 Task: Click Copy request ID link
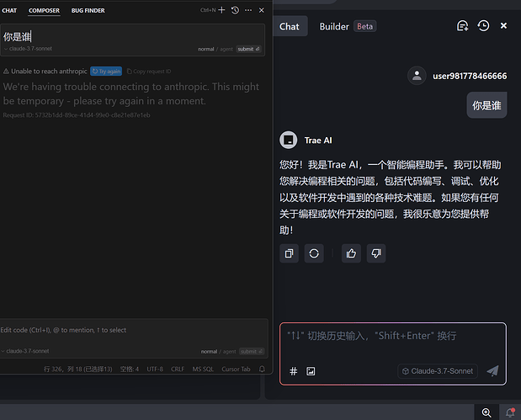point(149,72)
